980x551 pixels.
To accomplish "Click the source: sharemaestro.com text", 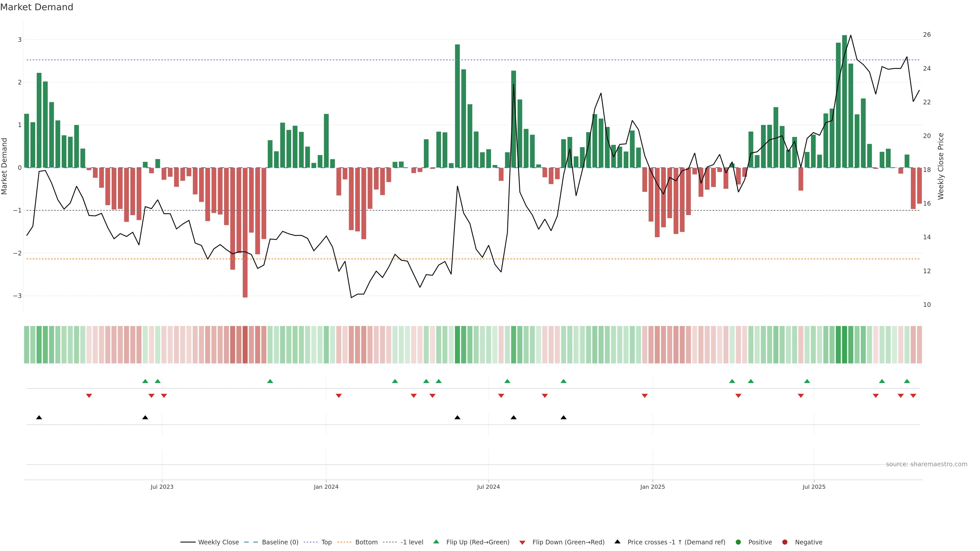I will point(926,464).
